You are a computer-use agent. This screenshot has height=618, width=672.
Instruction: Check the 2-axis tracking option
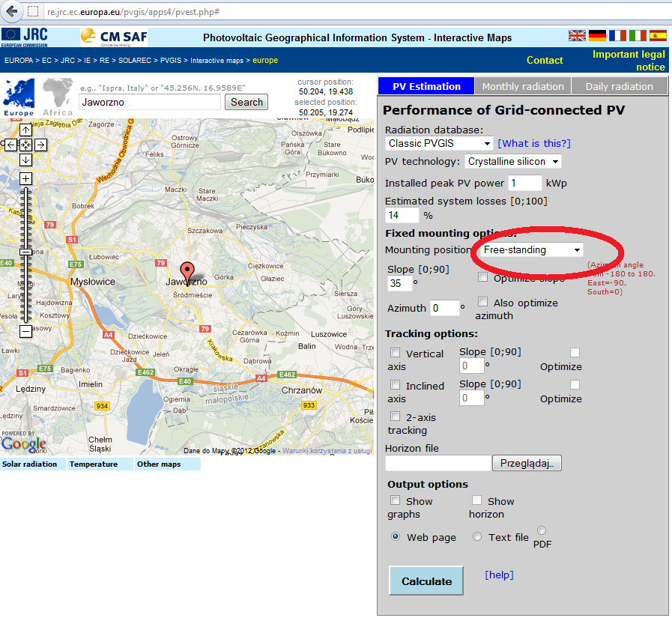pyautogui.click(x=395, y=416)
